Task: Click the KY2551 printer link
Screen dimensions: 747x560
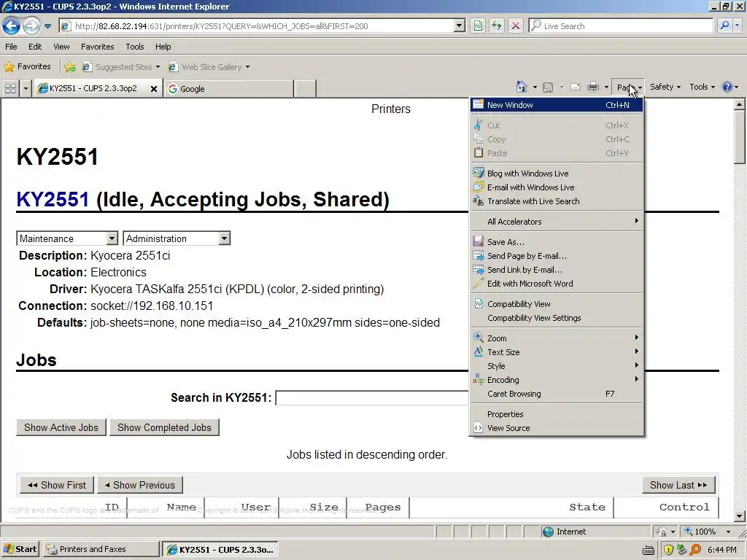Action: point(53,199)
